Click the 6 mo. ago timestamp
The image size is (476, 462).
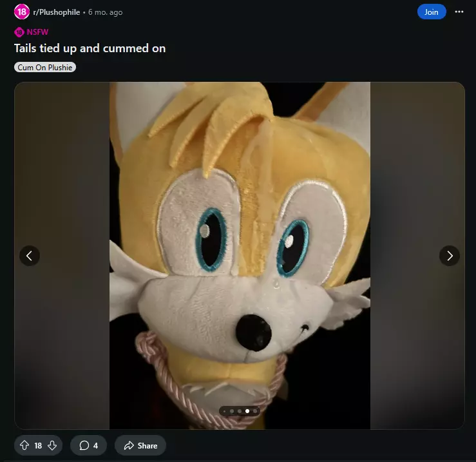[x=106, y=12]
